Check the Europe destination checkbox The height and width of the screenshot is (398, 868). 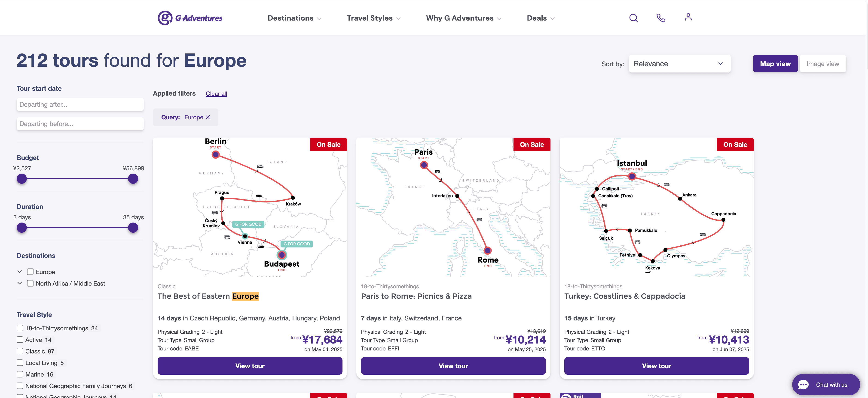click(30, 272)
